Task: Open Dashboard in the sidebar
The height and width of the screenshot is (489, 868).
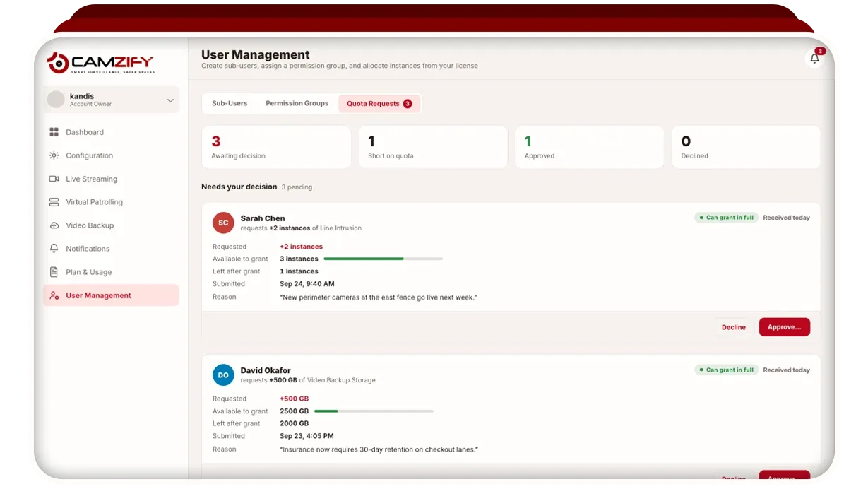Action: pos(111,132)
